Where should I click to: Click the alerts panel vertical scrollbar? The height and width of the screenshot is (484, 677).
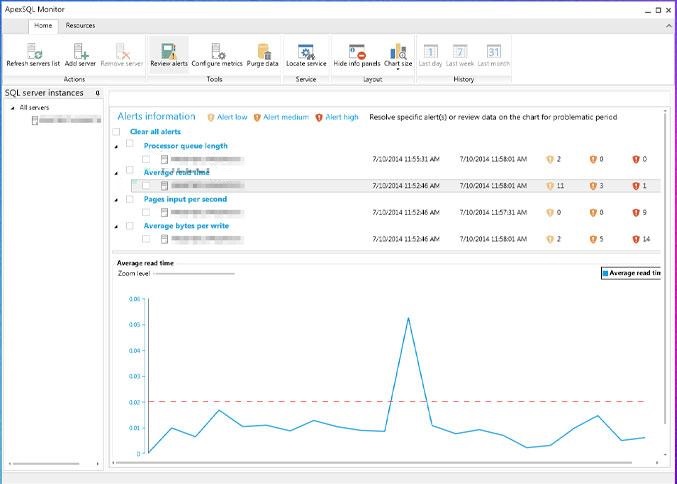point(665,268)
